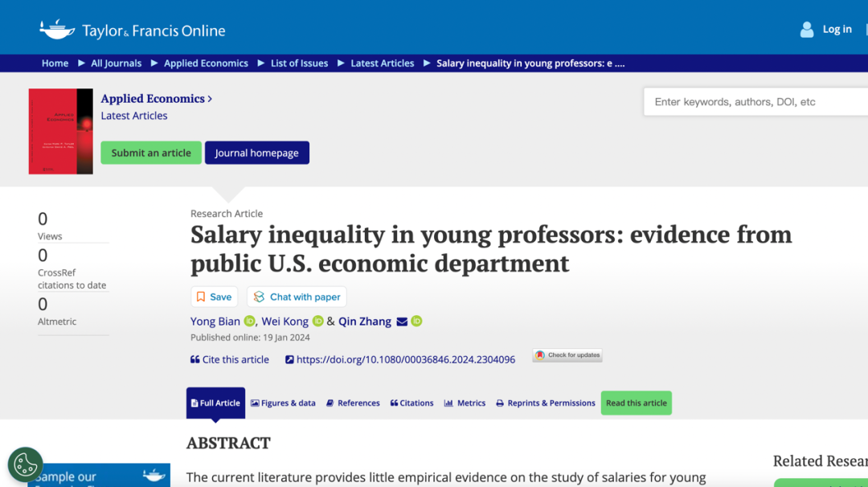The image size is (868, 487).
Task: Open Reprints & Permissions
Action: tap(545, 403)
